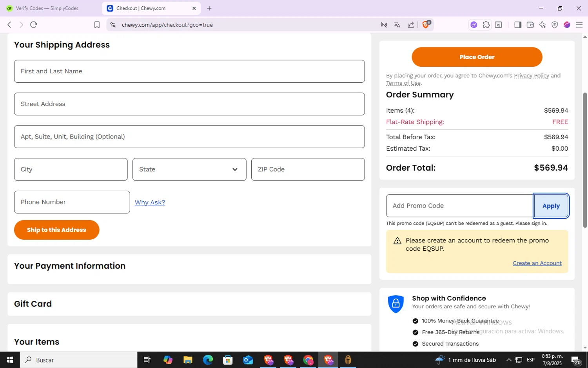The image size is (588, 368).
Task: Click the translate page icon
Action: (397, 25)
